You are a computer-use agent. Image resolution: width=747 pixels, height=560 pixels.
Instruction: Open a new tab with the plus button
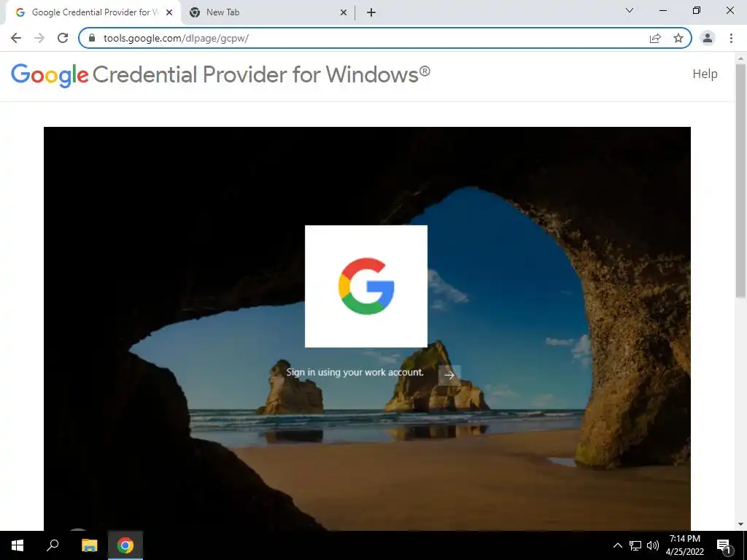[x=371, y=12]
